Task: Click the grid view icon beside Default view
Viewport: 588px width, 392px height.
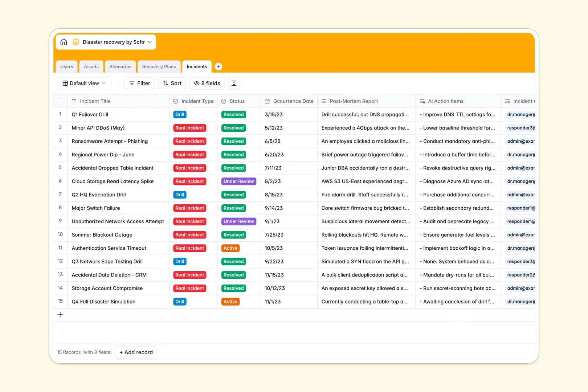Action: [65, 83]
